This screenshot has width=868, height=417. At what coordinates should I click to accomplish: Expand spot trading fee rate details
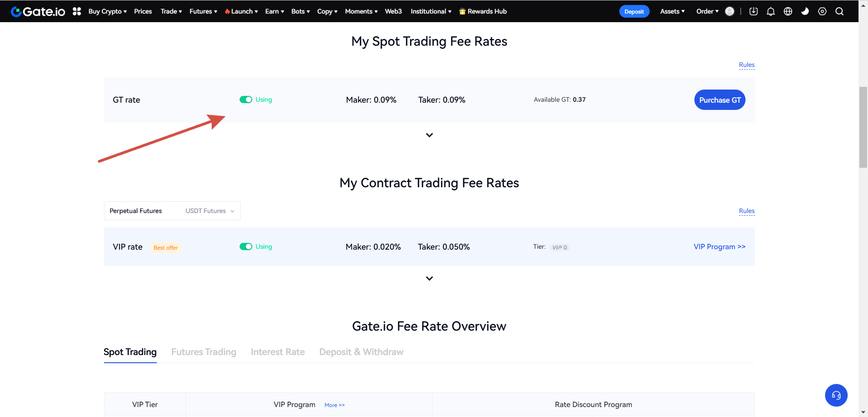[x=429, y=135]
